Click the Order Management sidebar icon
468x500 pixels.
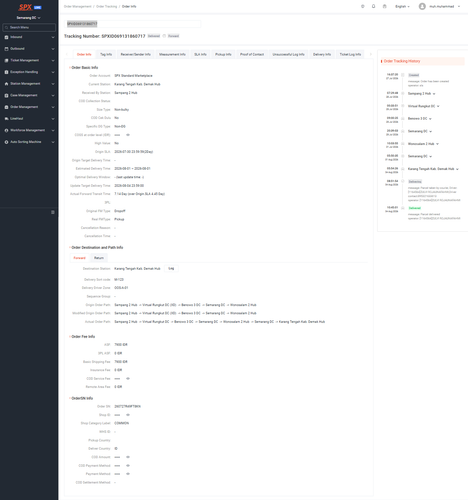coord(6,107)
